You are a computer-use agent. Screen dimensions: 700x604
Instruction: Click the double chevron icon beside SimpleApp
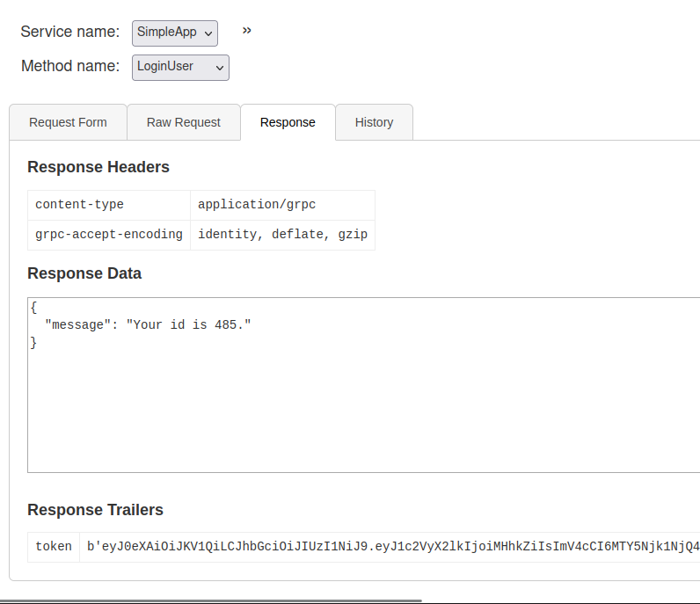[x=247, y=31]
